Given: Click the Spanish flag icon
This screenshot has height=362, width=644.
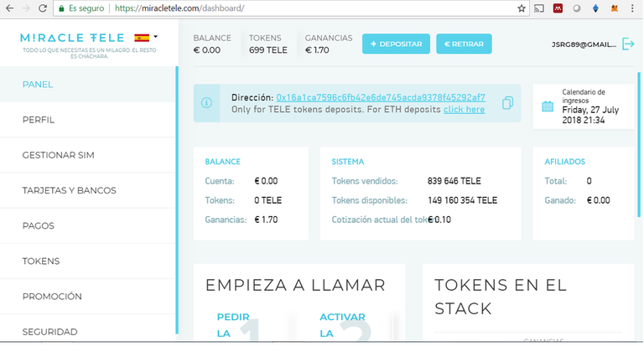Looking at the screenshot, I should [142, 38].
